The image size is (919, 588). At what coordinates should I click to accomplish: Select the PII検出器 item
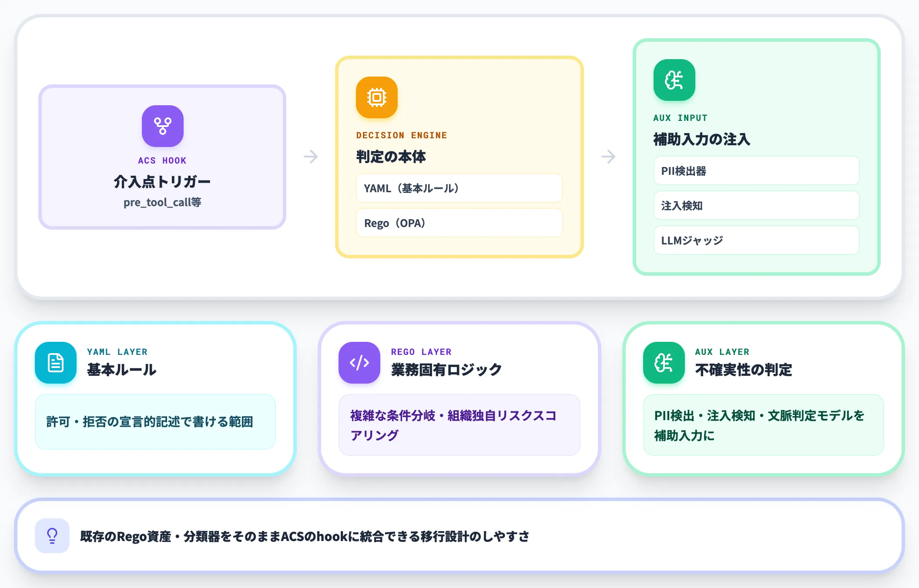coord(757,171)
